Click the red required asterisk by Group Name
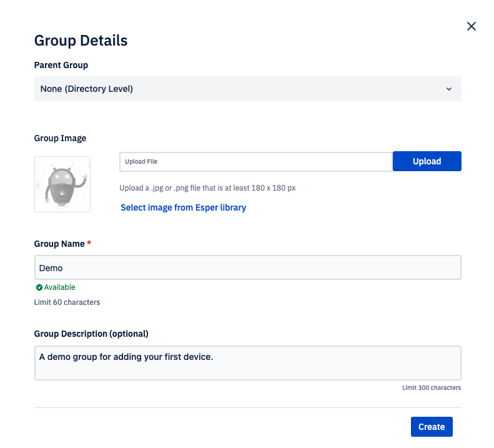Viewport: 494px width, 448px height. coord(89,243)
